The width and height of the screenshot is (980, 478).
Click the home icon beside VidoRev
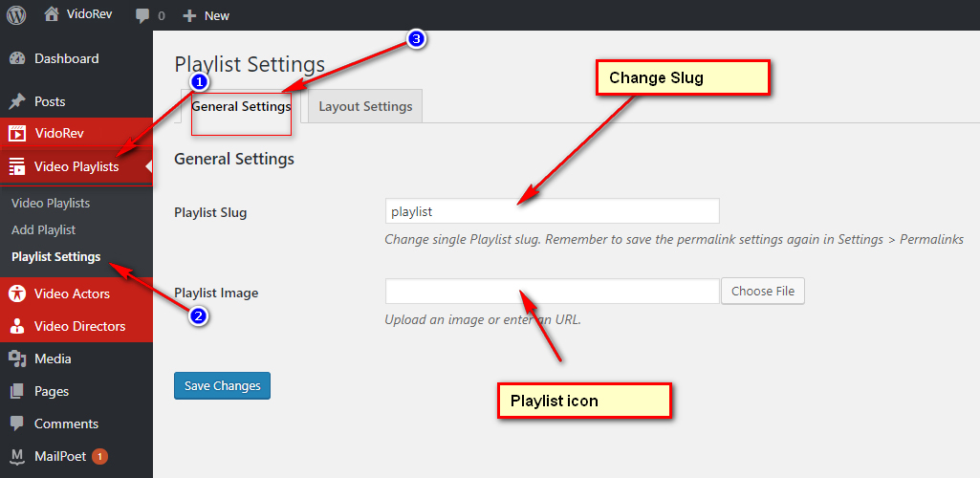point(52,15)
